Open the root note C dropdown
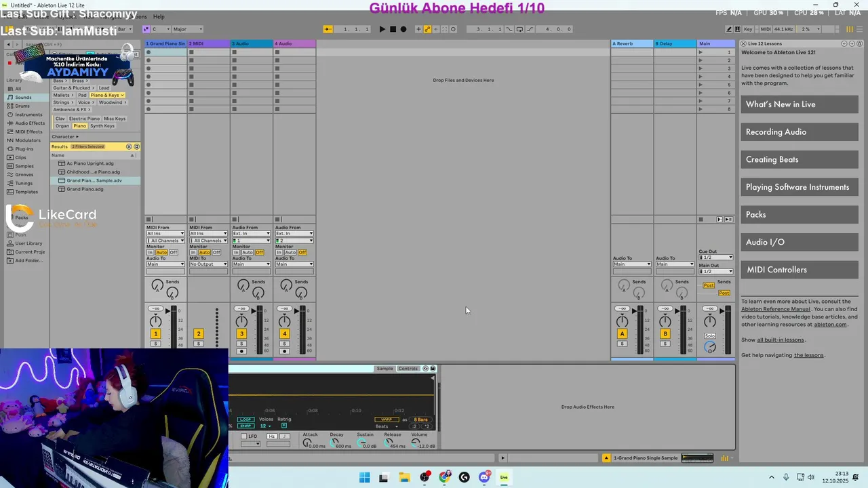This screenshot has height=488, width=868. click(161, 29)
